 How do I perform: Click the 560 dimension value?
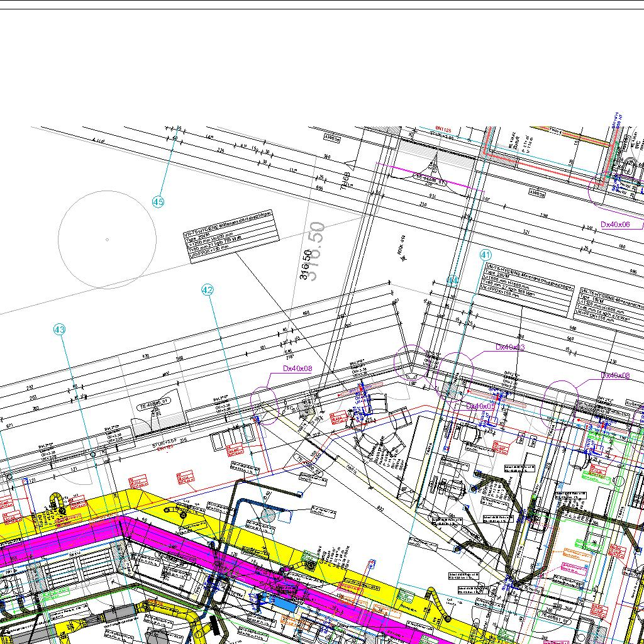(x=573, y=328)
